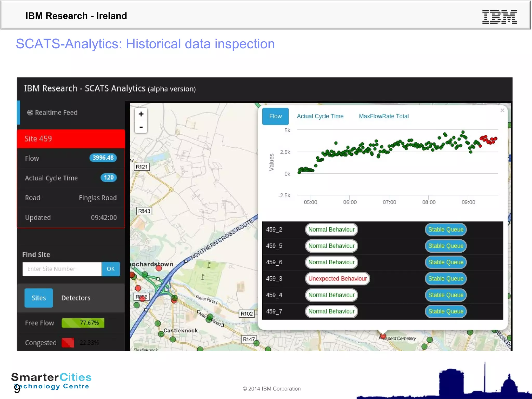The height and width of the screenshot is (399, 532).
Task: Select the Detectors tab
Action: point(76,298)
